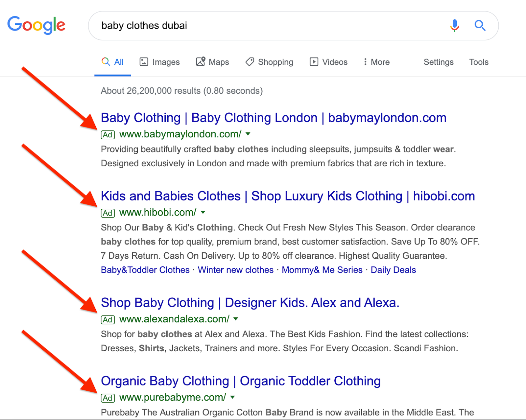Image resolution: width=526 pixels, height=420 pixels.
Task: Click inside the search box text
Action: tap(144, 26)
